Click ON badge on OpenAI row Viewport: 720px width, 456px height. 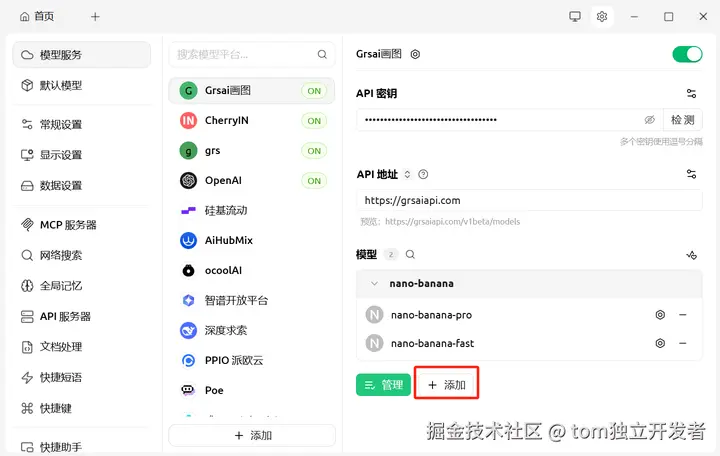(x=314, y=181)
